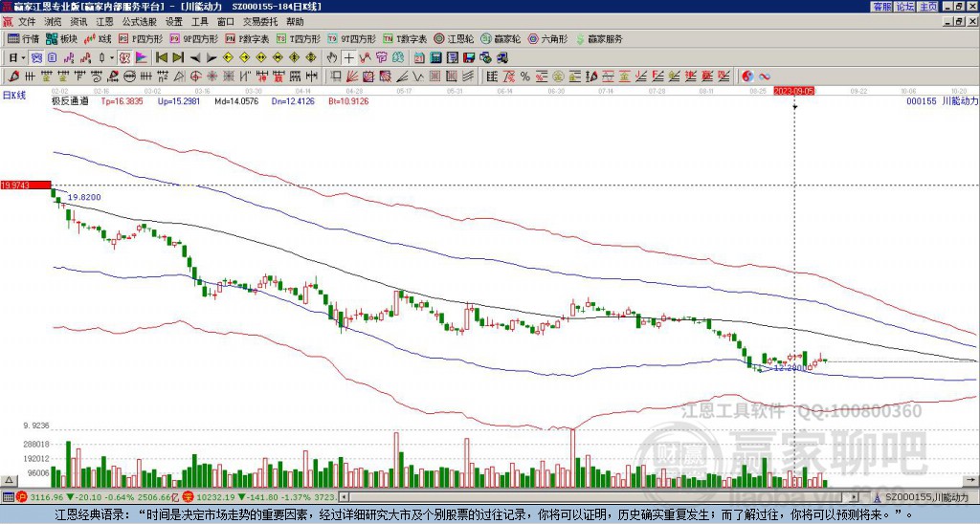Screen dimensions: 980x524
Task: Open the 赢家轮 tool
Action: coord(501,38)
